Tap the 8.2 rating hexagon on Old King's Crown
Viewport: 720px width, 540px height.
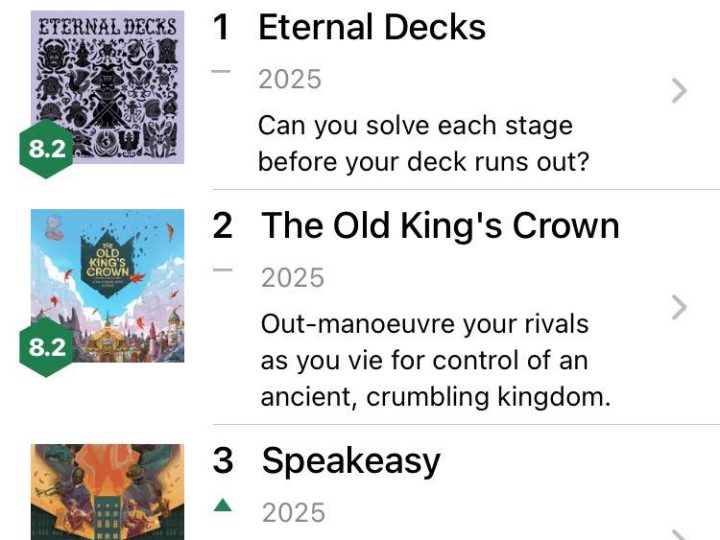(x=46, y=347)
